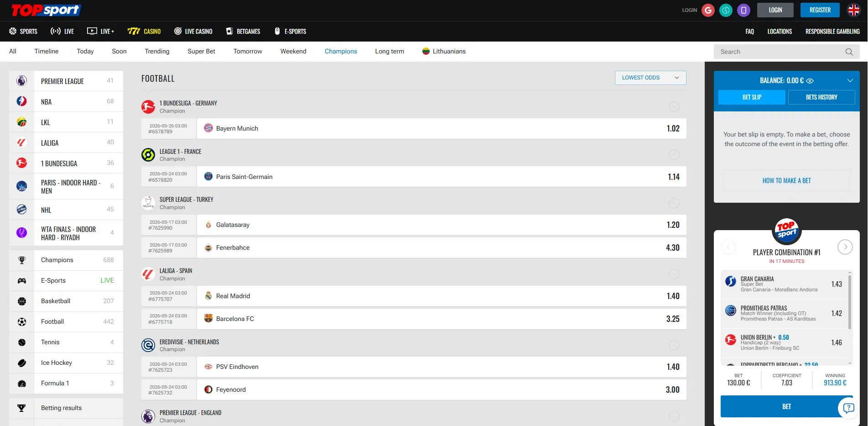Select the Champions filter tab
868x426 pixels.
click(x=341, y=51)
